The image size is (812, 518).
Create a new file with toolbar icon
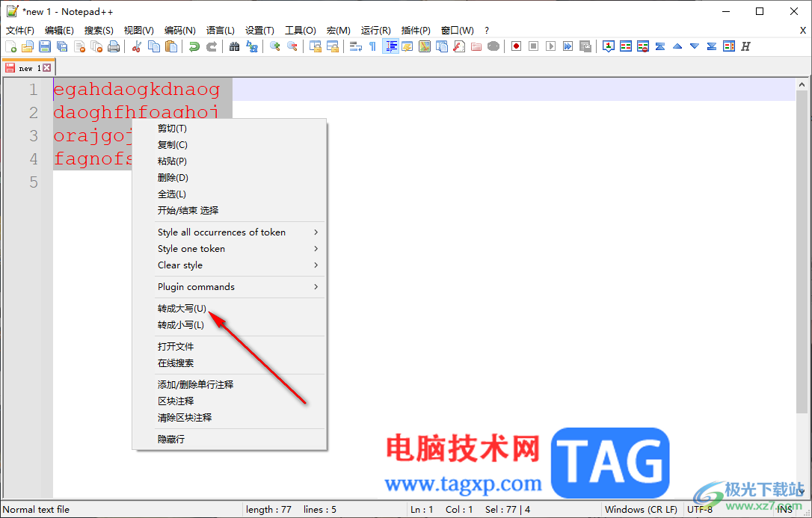click(11, 46)
